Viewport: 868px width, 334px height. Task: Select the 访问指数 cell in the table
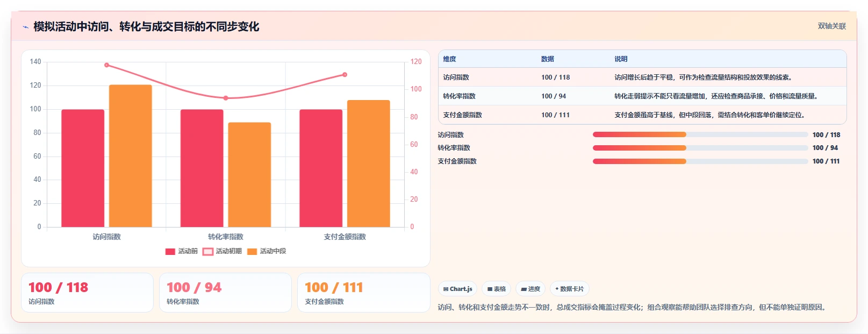(456, 77)
